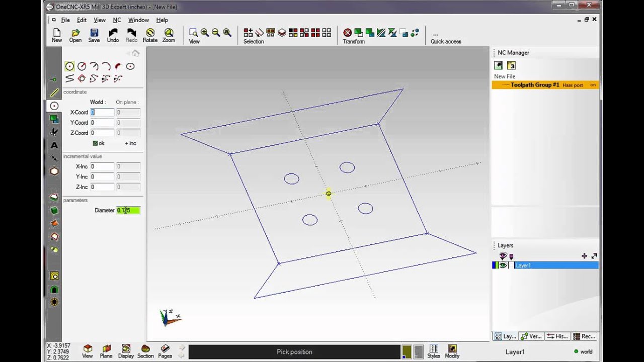Screen dimensions: 644x362
Task: Open the View menu
Action: coord(100,20)
